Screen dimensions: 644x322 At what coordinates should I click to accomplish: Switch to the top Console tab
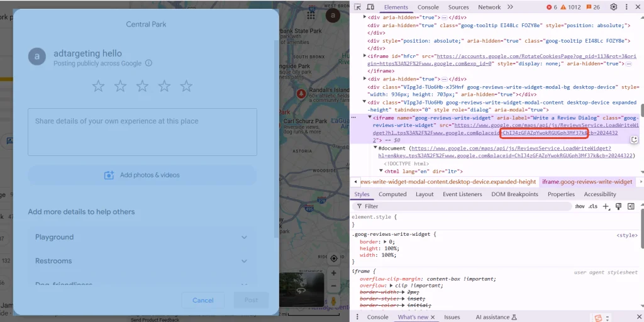tap(428, 7)
